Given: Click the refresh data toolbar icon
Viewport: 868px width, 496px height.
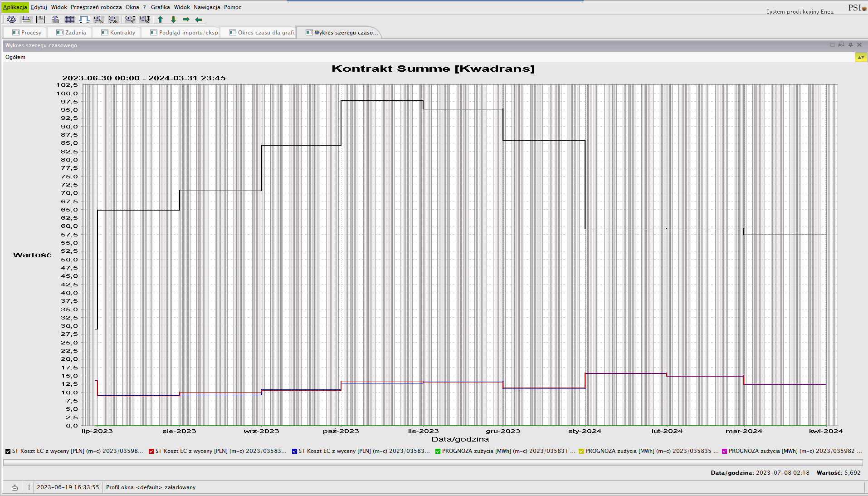Looking at the screenshot, I should pos(12,20).
